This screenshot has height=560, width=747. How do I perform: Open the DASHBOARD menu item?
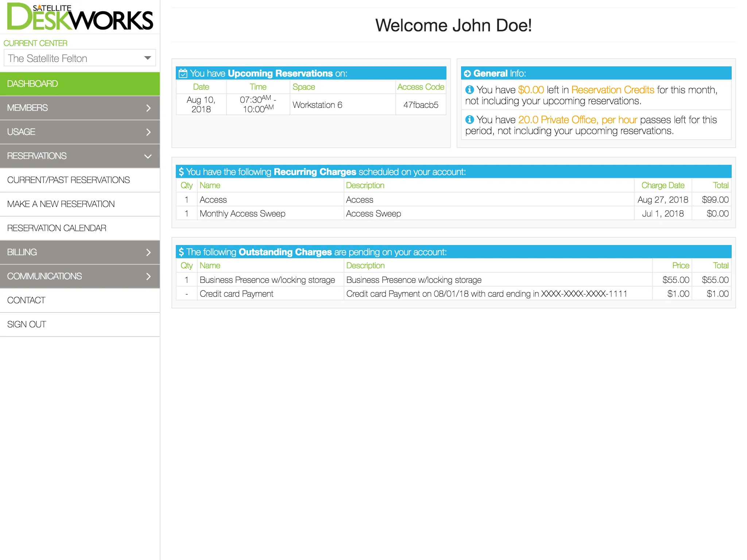(80, 83)
